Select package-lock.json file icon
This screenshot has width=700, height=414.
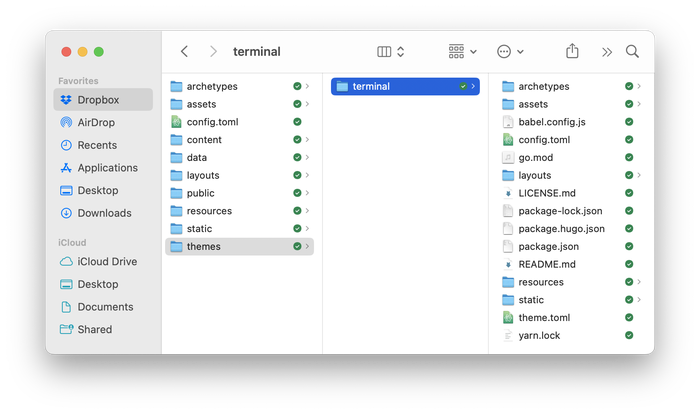pyautogui.click(x=508, y=211)
